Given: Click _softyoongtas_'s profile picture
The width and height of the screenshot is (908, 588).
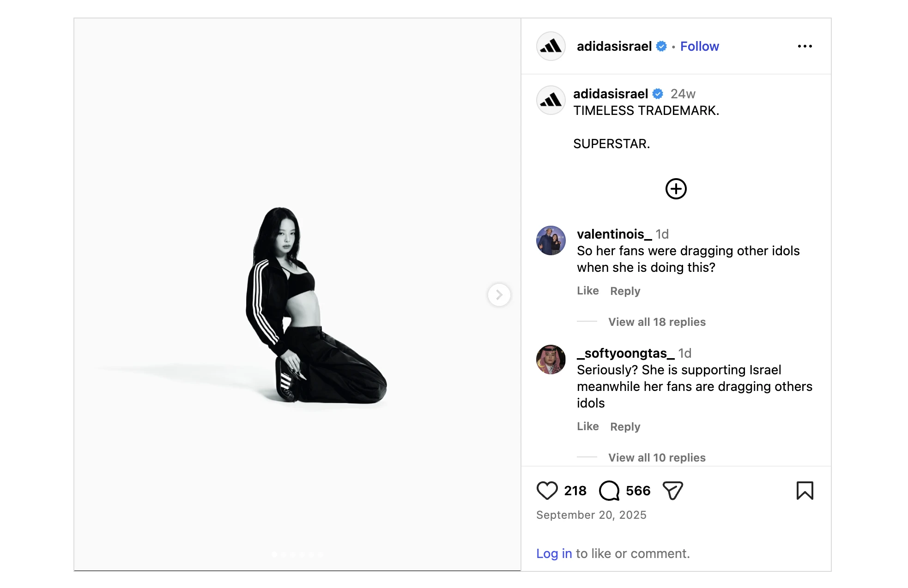Looking at the screenshot, I should click(550, 360).
